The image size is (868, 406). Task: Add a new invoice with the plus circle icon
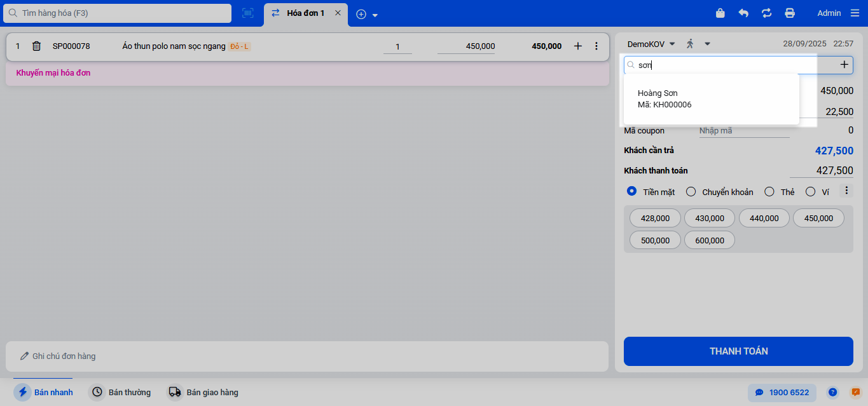361,14
